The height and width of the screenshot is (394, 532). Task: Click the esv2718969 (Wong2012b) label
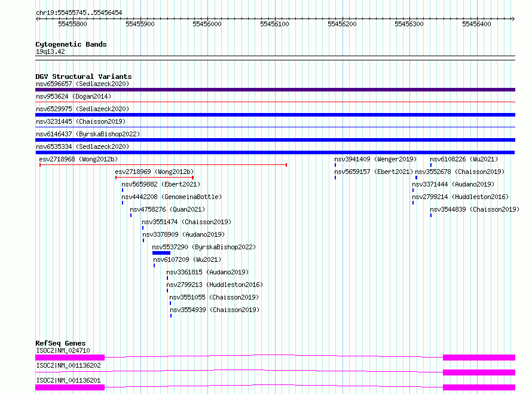coord(154,172)
